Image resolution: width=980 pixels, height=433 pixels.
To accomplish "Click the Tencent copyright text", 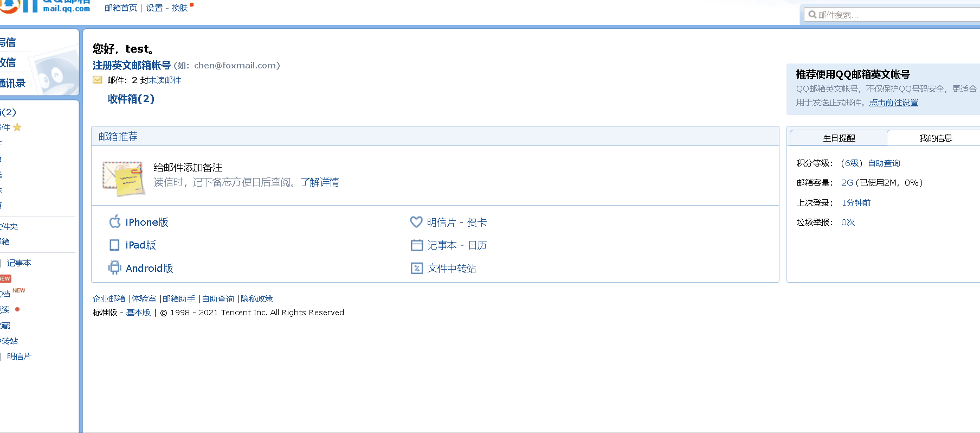I will tap(252, 313).
